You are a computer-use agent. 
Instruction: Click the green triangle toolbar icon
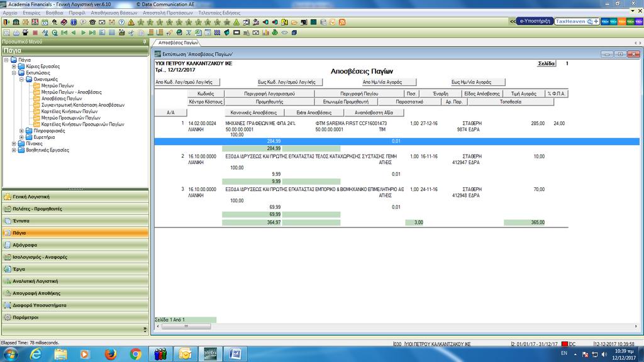[236, 22]
